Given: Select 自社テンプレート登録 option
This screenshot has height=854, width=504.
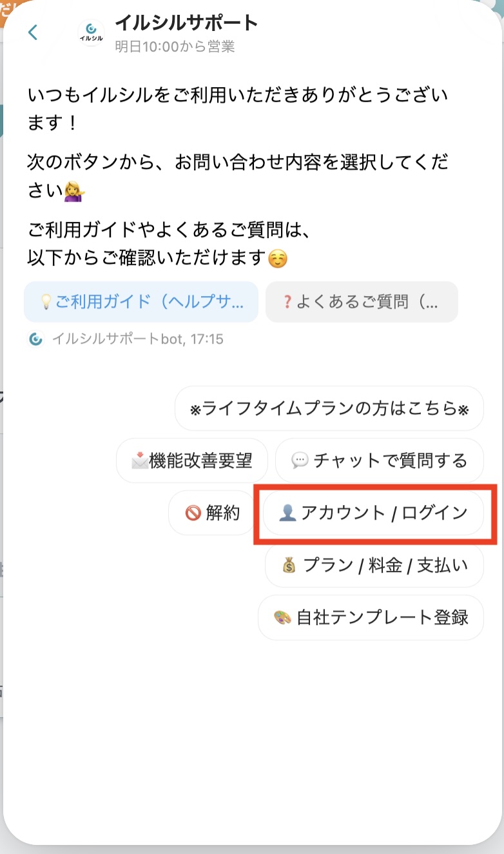Looking at the screenshot, I should 371,618.
